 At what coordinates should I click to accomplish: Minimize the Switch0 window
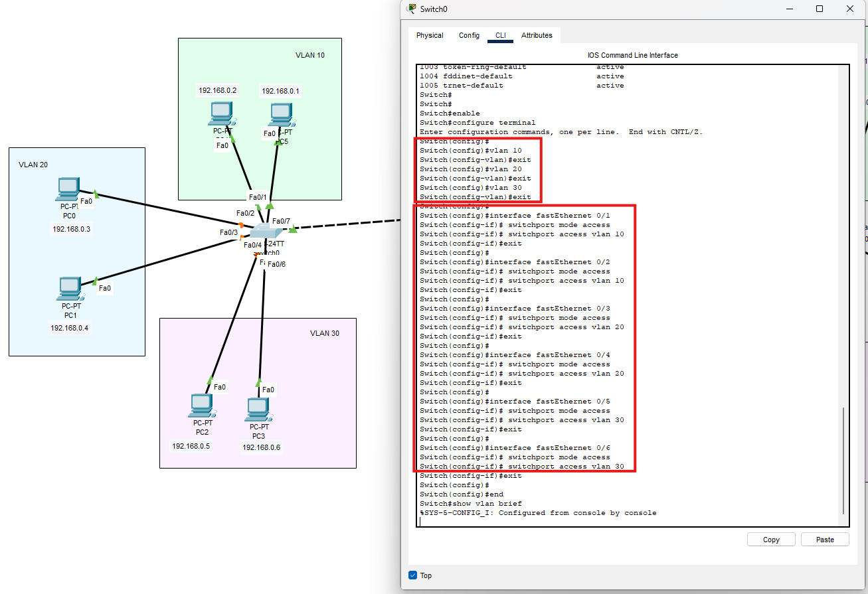(x=789, y=9)
